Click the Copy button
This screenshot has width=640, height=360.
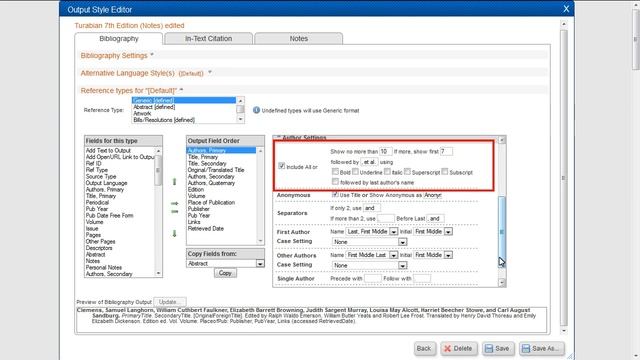[x=225, y=273]
